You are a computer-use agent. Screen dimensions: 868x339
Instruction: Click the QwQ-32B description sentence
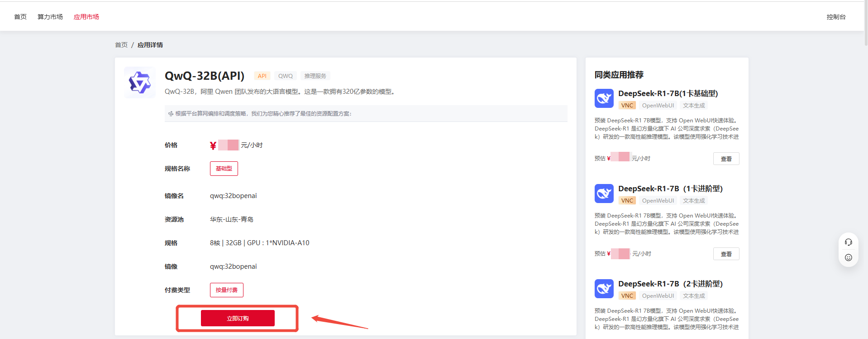[x=281, y=92]
